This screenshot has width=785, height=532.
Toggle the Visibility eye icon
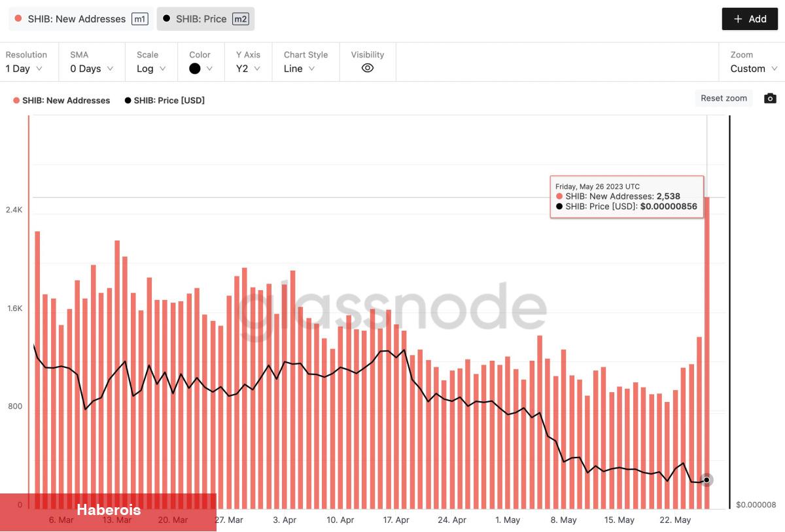coord(368,68)
